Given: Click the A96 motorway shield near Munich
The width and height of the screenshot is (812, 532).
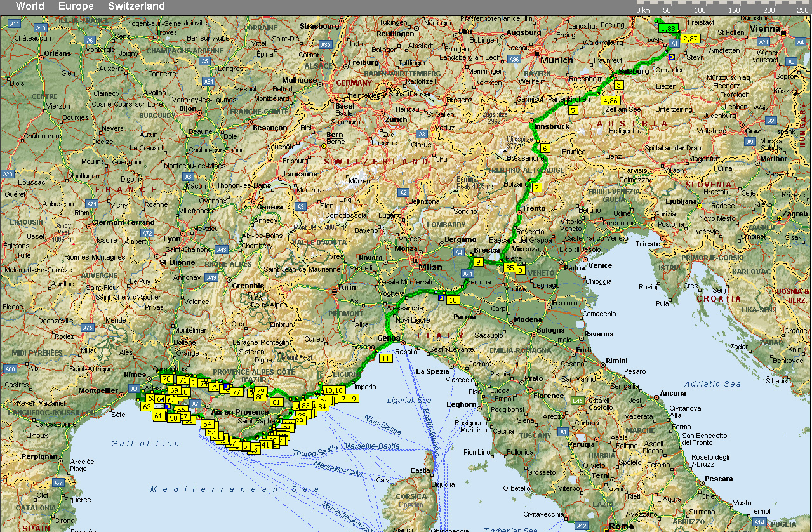Looking at the screenshot, I should click(515, 59).
